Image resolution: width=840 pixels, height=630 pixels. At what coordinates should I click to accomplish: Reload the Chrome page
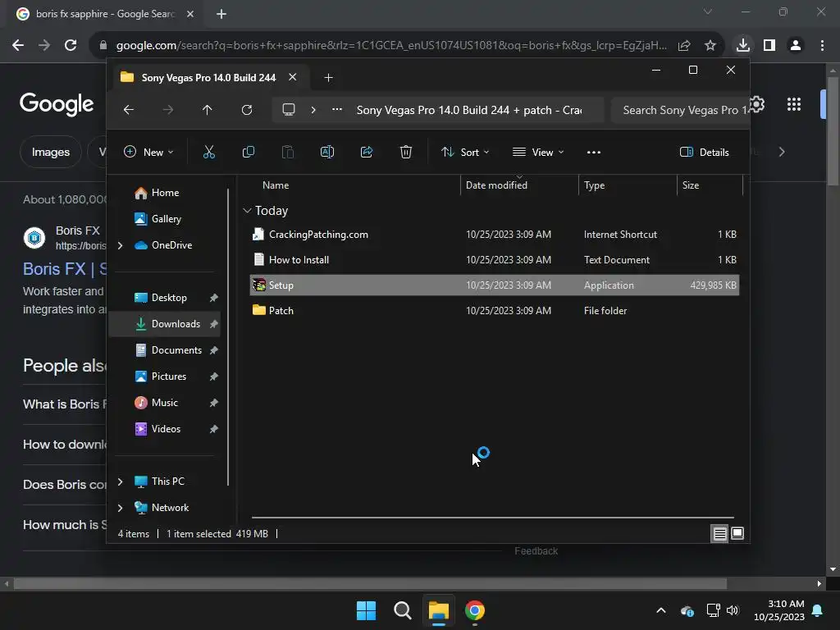click(71, 46)
